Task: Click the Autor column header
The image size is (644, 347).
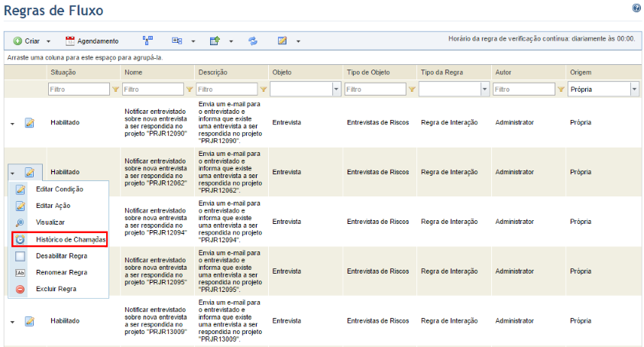Action: 529,73
